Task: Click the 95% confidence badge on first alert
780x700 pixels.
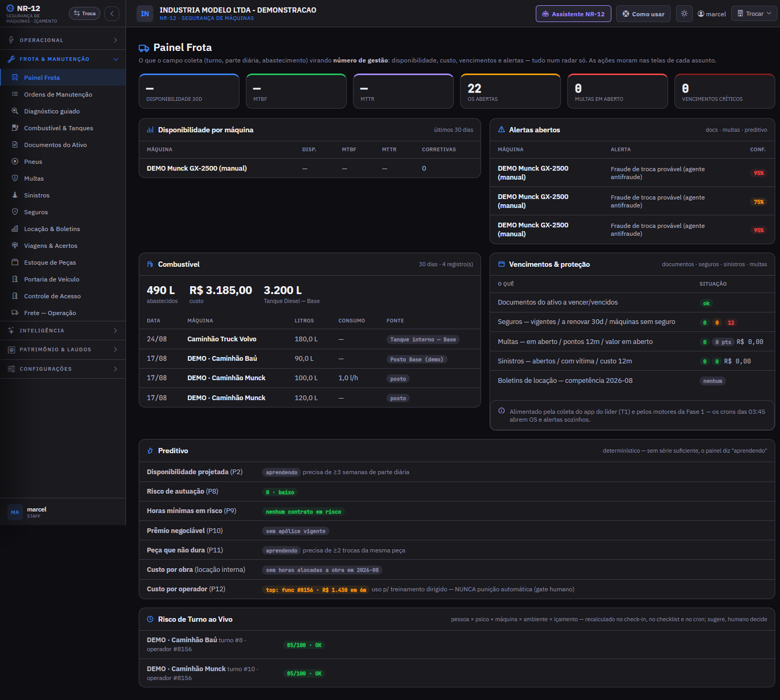Action: (x=758, y=173)
